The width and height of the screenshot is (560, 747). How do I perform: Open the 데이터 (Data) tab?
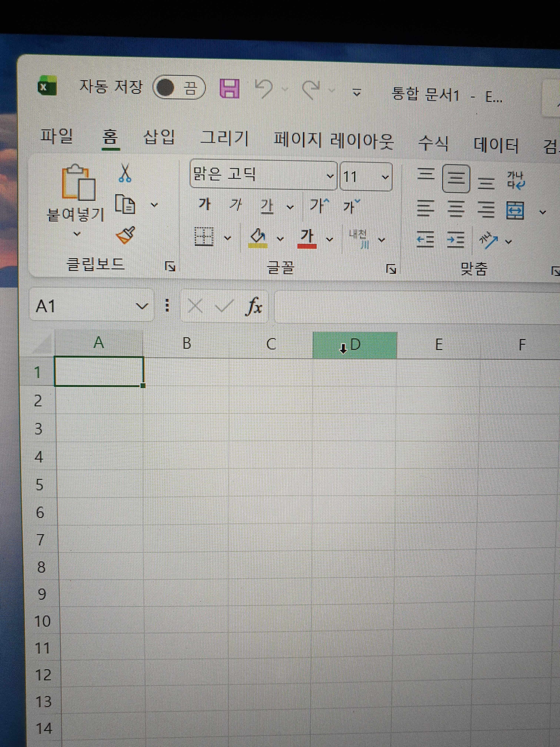(496, 145)
